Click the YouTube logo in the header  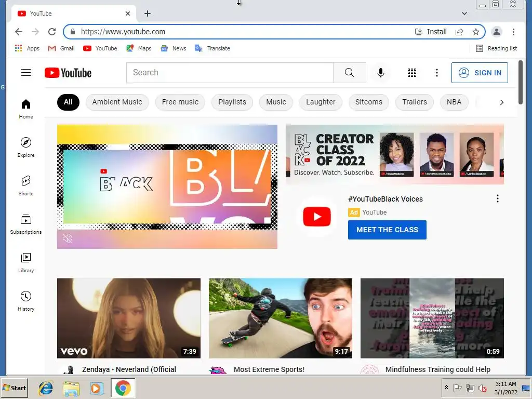(x=68, y=73)
